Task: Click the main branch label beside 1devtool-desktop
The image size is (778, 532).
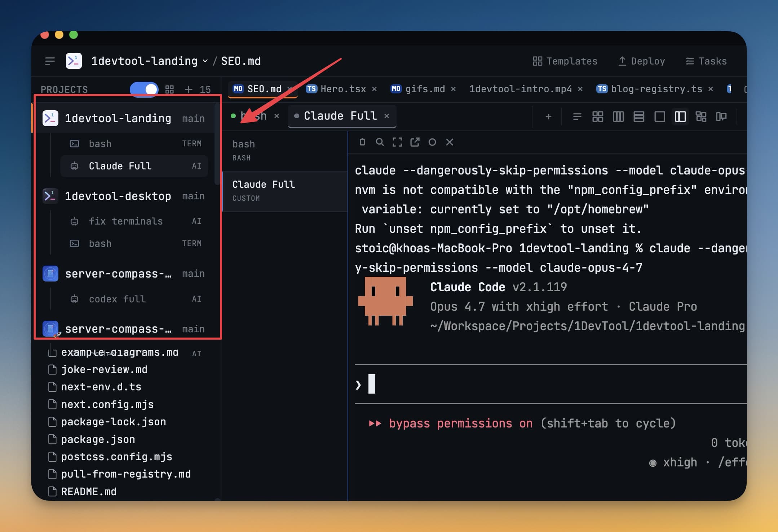Action: coord(193,196)
